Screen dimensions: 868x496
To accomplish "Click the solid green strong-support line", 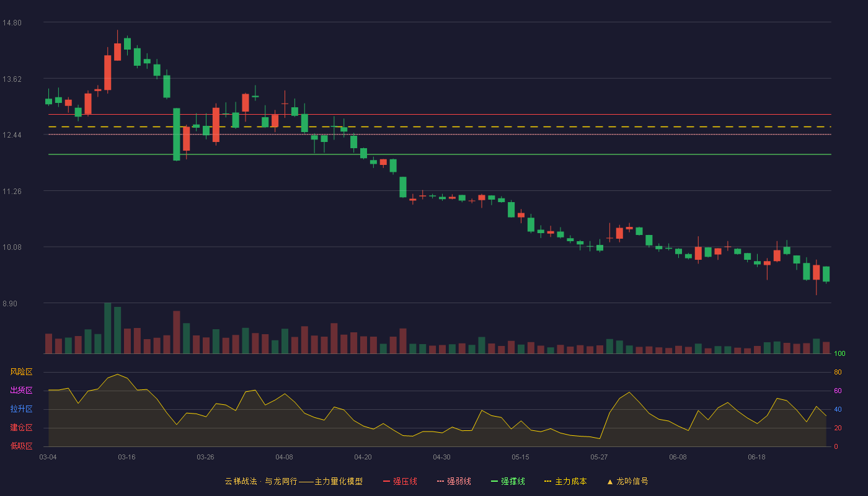I will [440, 154].
